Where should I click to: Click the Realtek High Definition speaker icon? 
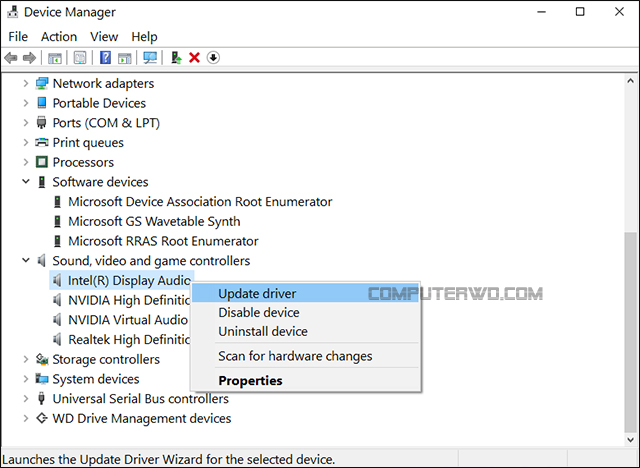(58, 339)
